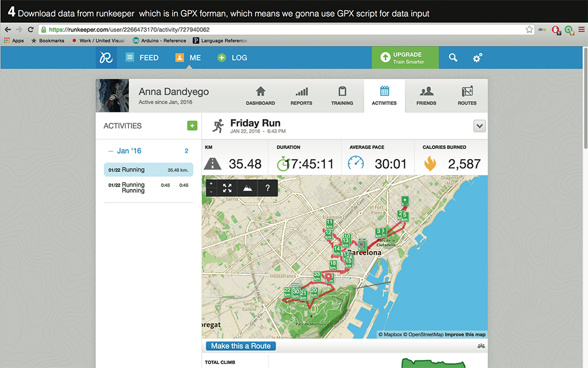This screenshot has width=588, height=368.
Task: Open Improve this map link
Action: [x=466, y=334]
